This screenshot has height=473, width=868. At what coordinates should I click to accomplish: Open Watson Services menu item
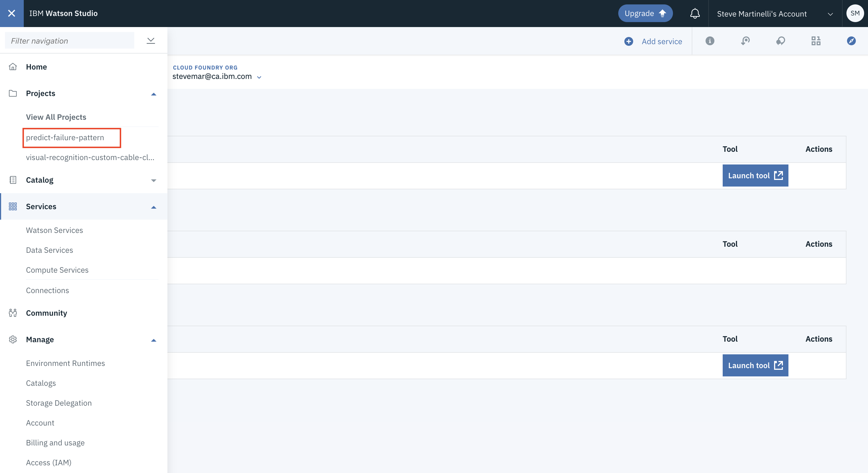click(x=54, y=230)
